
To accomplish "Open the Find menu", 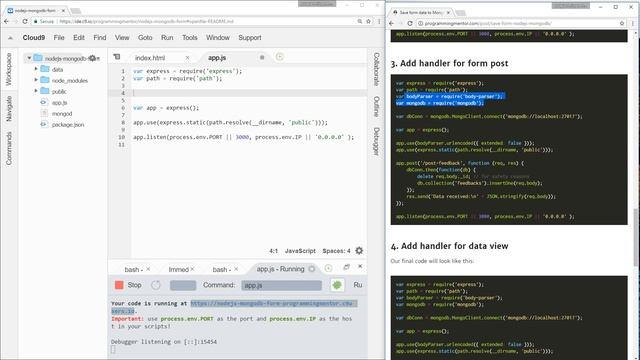I will pyautogui.click(x=100, y=38).
